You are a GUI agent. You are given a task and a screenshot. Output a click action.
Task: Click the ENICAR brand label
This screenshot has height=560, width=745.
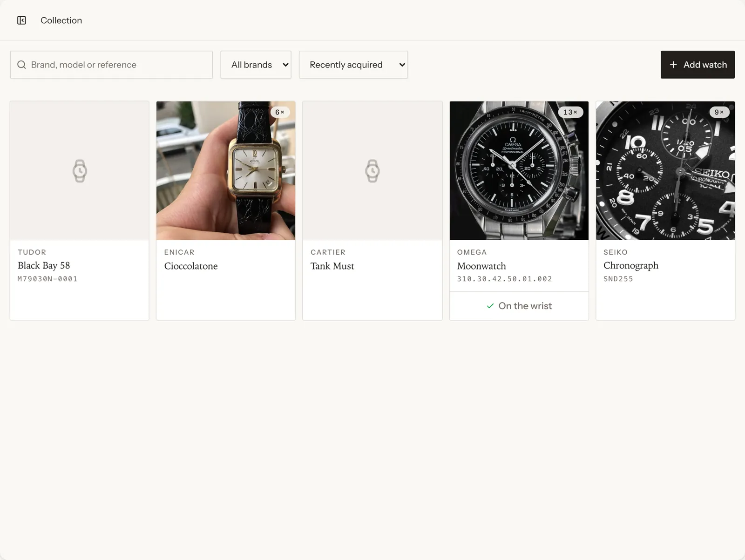[x=179, y=252]
